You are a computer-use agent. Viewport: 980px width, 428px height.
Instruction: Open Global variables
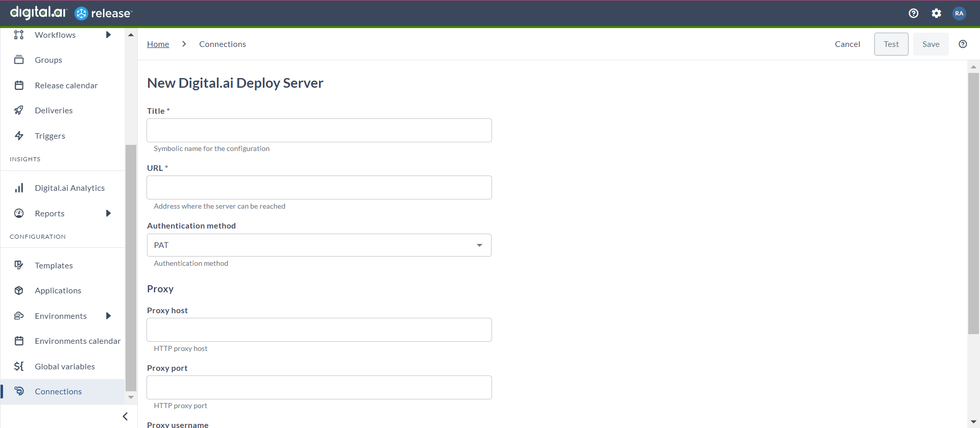[65, 366]
